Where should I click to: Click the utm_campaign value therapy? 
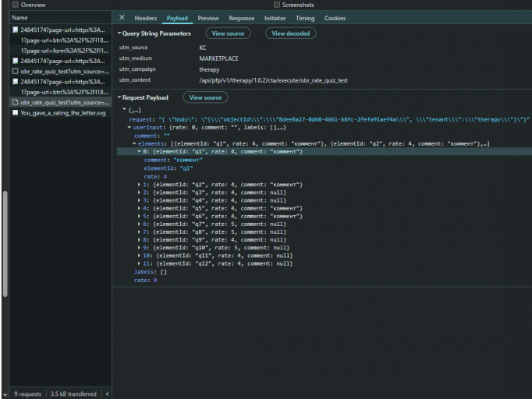(209, 69)
